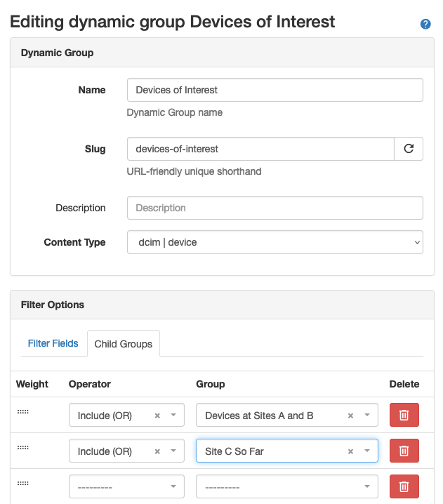Grab the drag handle of the empty third row

22,483
